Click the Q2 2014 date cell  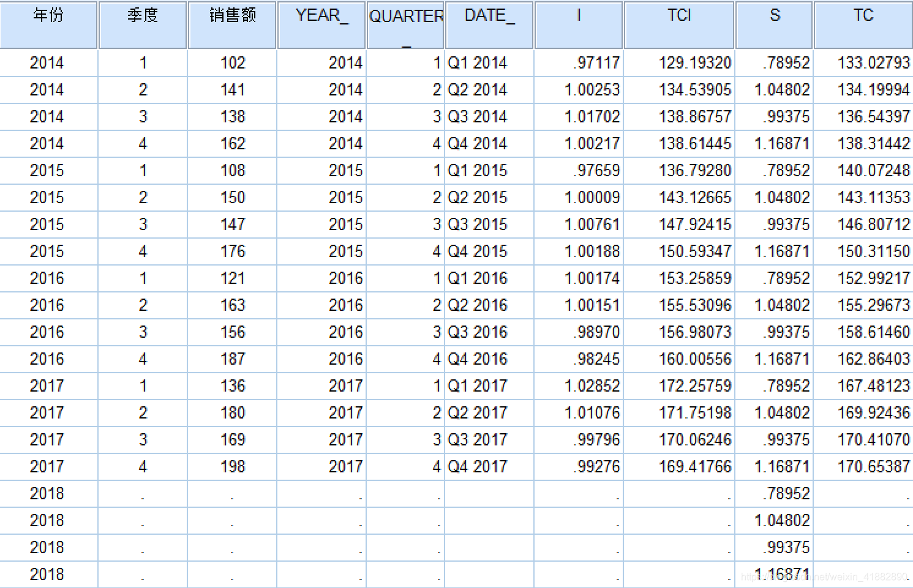[x=489, y=90]
